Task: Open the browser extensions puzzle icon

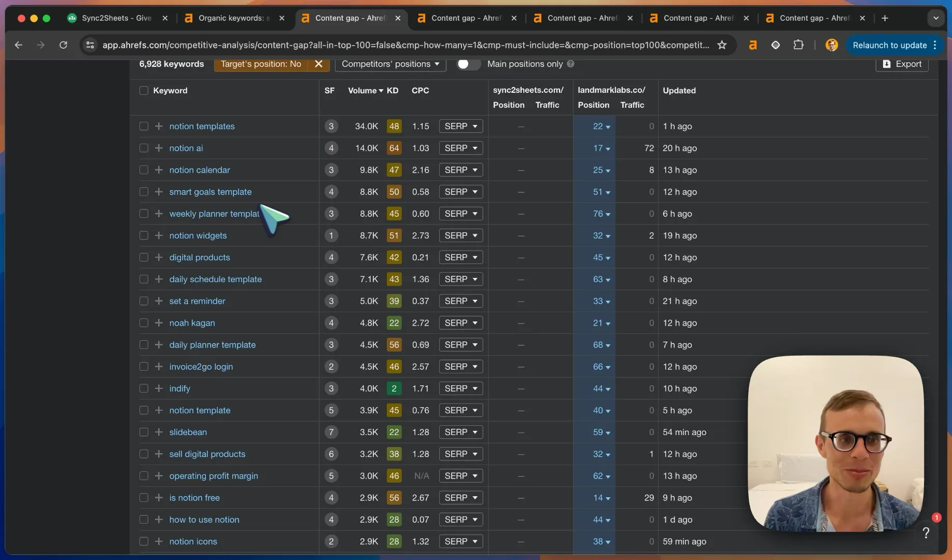Action: coord(799,45)
